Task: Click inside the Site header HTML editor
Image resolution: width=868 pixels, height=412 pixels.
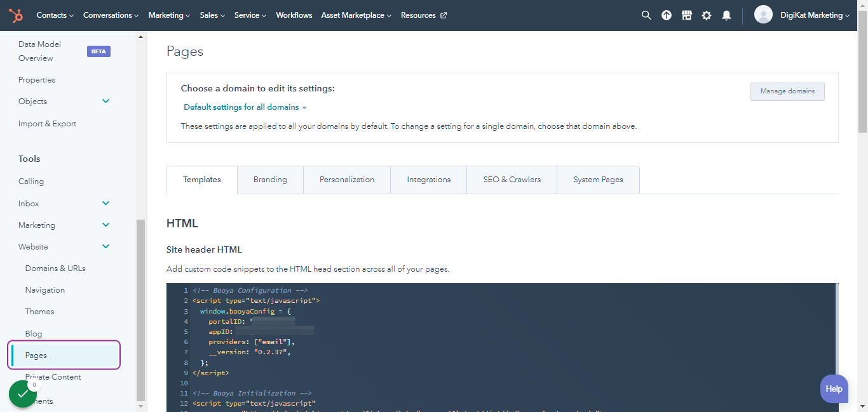Action: (502, 347)
